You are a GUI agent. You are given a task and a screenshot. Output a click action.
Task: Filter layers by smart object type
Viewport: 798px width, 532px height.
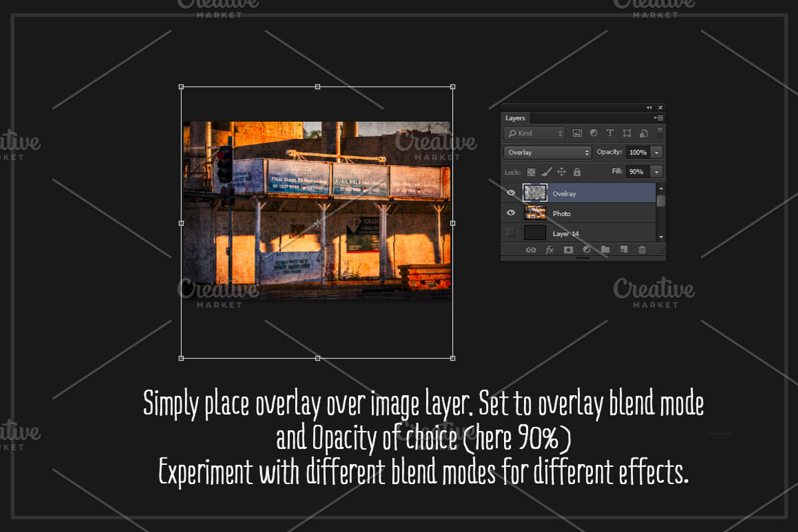(x=644, y=133)
